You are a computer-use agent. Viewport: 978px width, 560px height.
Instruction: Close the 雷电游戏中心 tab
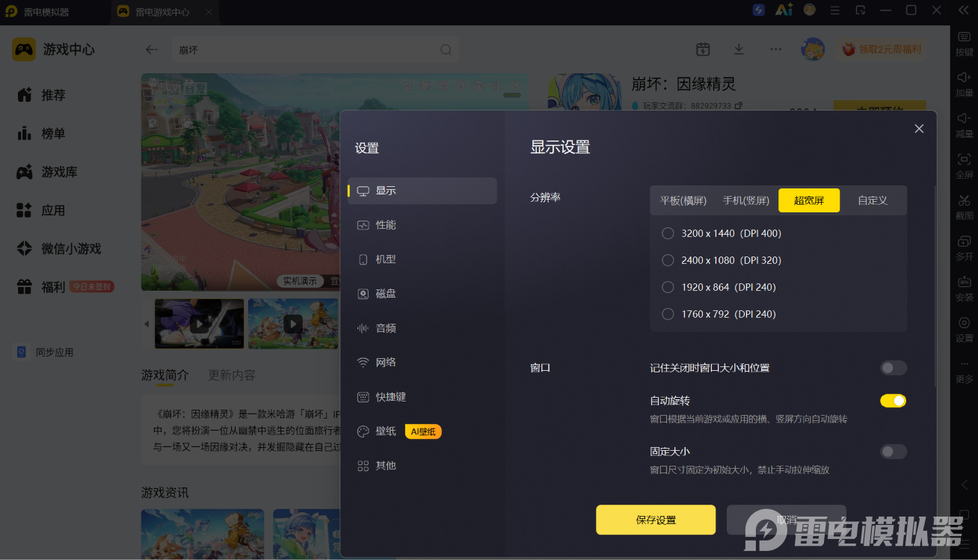(209, 12)
